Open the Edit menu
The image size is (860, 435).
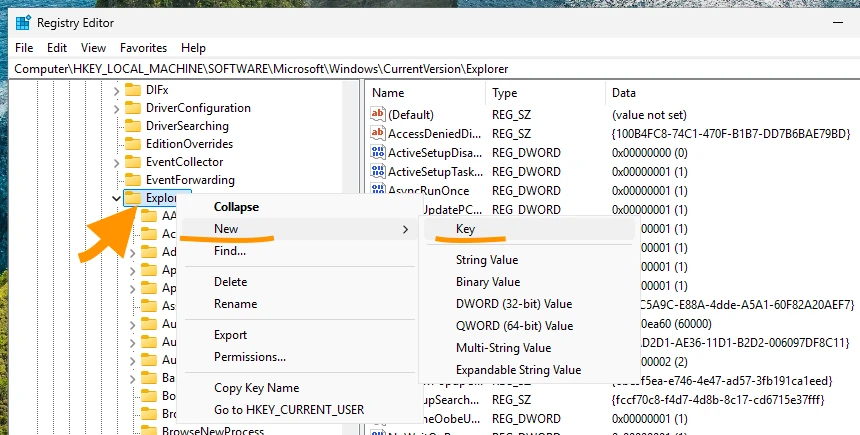pos(56,48)
